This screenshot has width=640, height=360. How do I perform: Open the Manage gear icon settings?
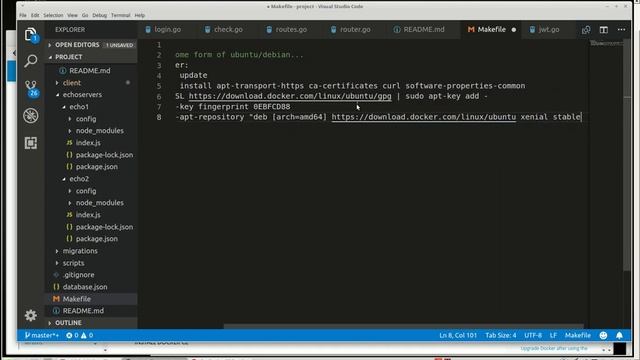click(x=31, y=315)
